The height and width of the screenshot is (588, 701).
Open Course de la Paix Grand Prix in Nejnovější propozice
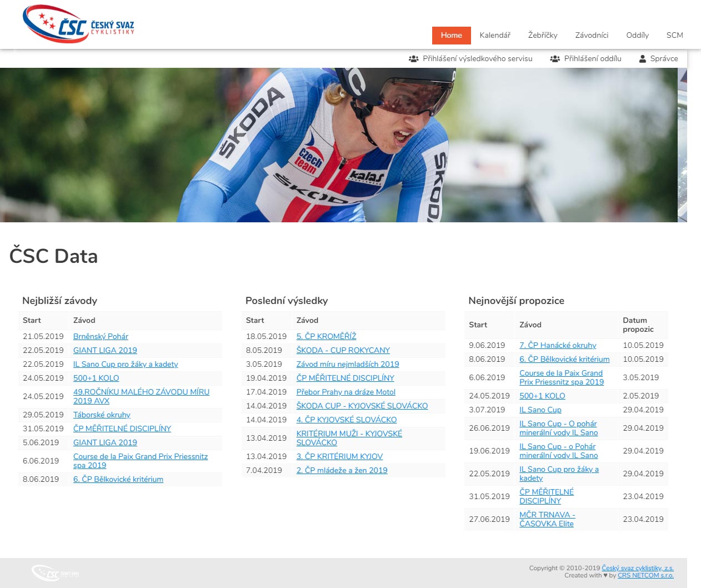coord(562,377)
